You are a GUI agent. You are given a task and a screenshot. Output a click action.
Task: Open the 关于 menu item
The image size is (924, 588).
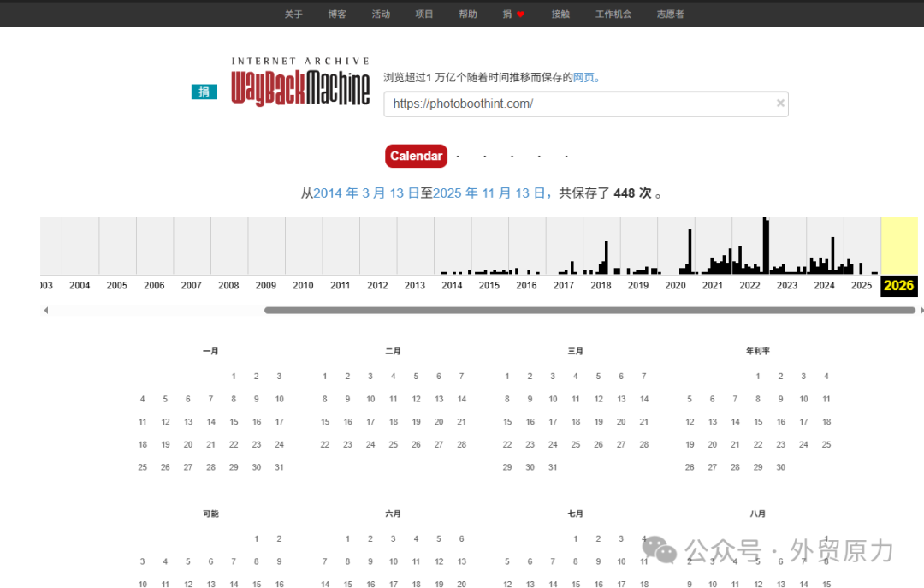[293, 14]
